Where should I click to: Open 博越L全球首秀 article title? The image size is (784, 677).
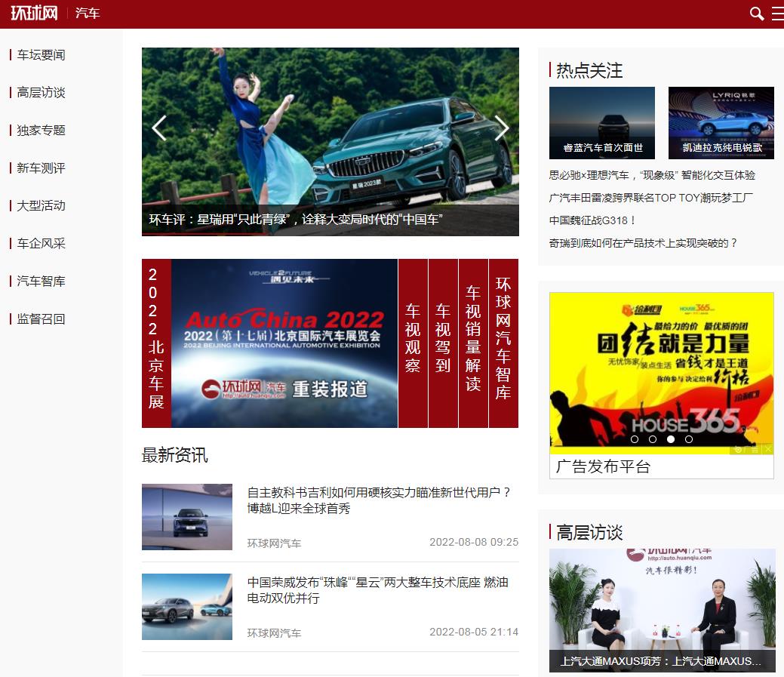[379, 500]
